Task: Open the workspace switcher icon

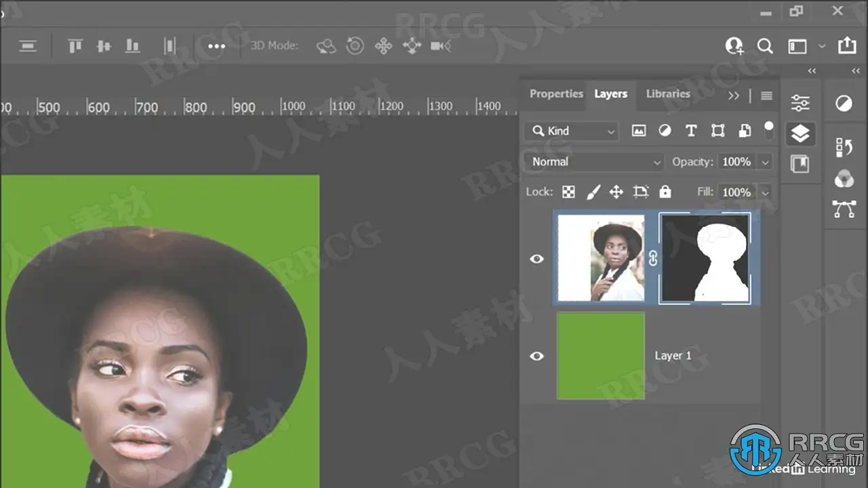Action: pyautogui.click(x=797, y=46)
